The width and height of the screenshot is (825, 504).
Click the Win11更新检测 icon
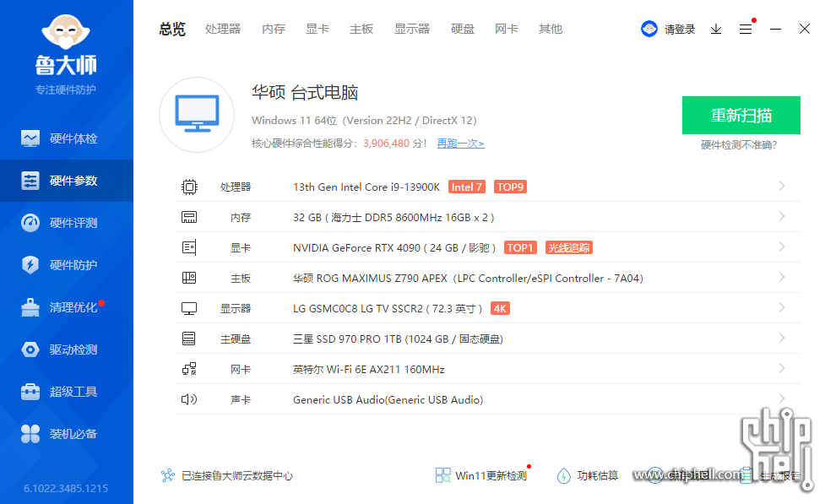pyautogui.click(x=443, y=475)
